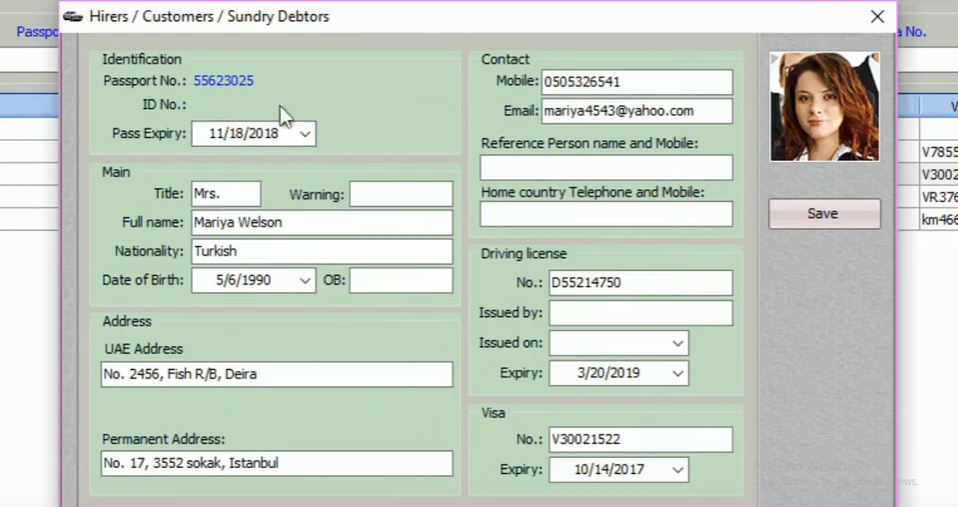Click the Nationality field showing Turkish

321,252
